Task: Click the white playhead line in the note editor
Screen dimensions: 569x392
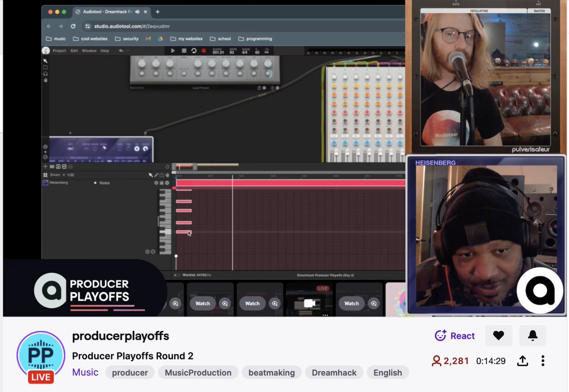Action: click(x=232, y=223)
